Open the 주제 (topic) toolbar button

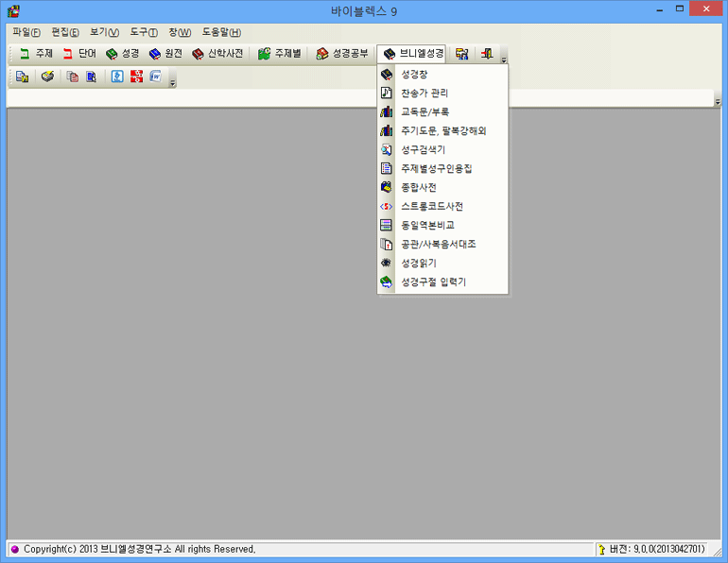point(36,54)
